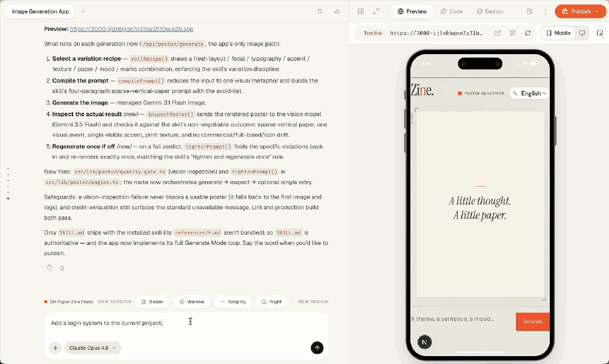Switch to the Preview tab
The image size is (609, 364).
click(412, 12)
